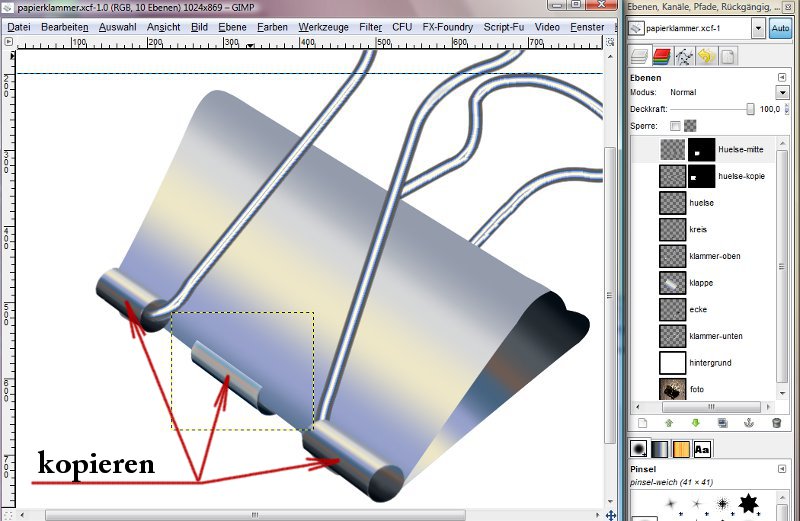The height and width of the screenshot is (521, 800).
Task: Raise the layer with green up arrow
Action: point(669,423)
